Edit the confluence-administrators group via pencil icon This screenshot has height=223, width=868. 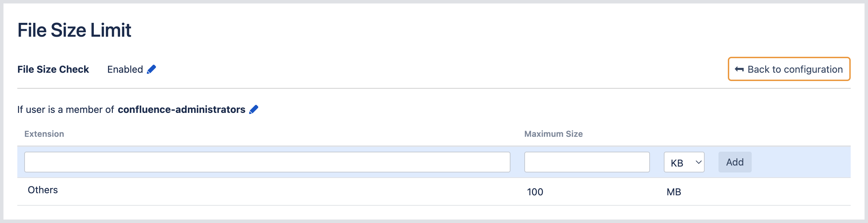tap(254, 110)
